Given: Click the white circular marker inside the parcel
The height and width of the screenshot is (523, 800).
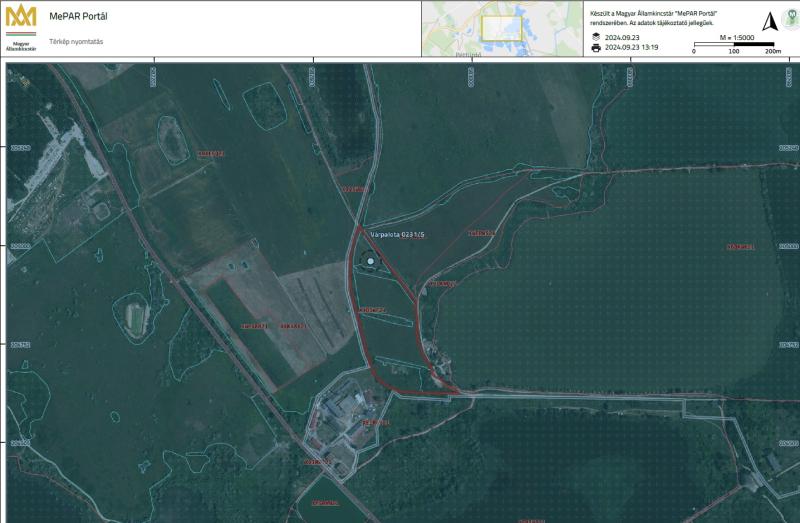Looking at the screenshot, I should point(372,262).
